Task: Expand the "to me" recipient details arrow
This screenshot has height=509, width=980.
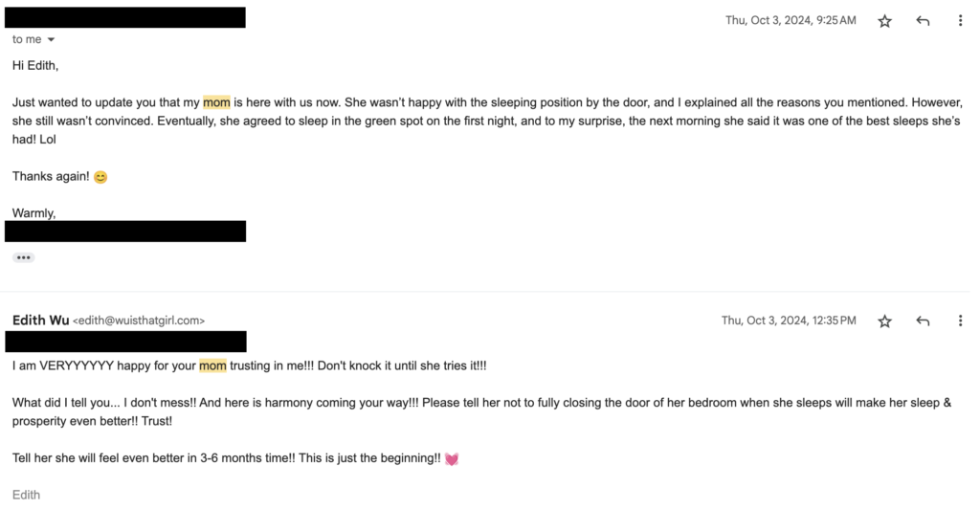Action: pyautogui.click(x=51, y=40)
